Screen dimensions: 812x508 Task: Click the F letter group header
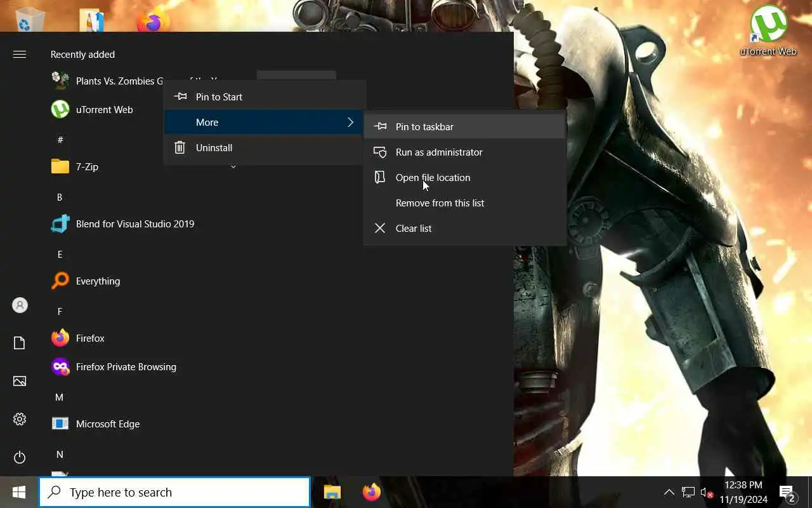click(60, 311)
